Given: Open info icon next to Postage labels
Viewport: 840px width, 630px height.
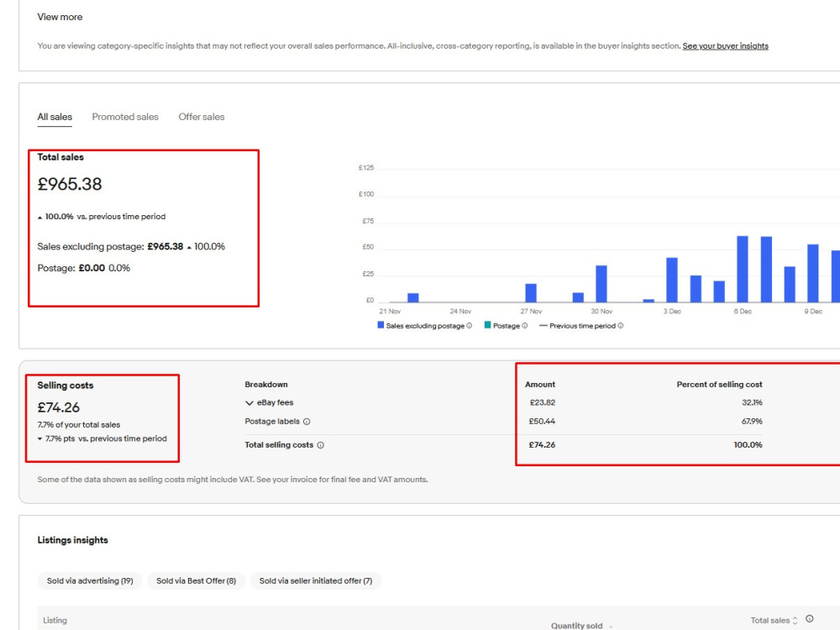Looking at the screenshot, I should [x=307, y=422].
